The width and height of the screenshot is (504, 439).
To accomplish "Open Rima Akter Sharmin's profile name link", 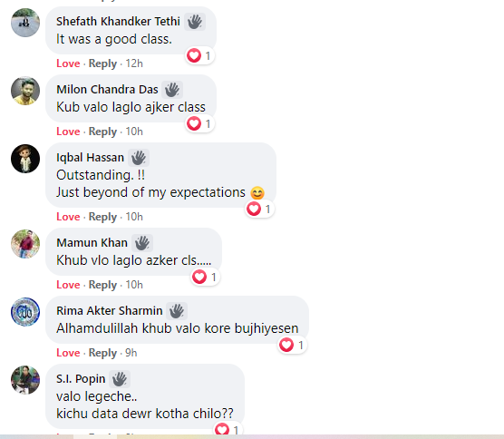I will [110, 311].
